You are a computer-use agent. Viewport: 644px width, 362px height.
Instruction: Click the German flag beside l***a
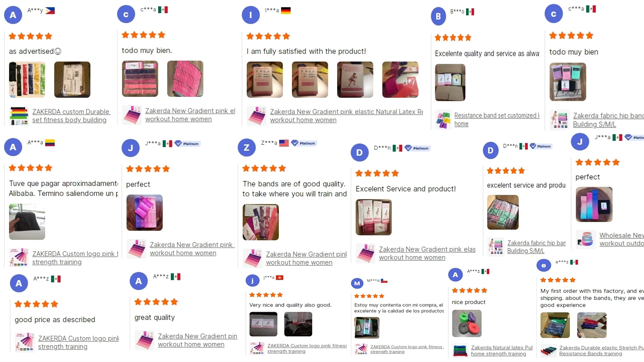click(286, 10)
